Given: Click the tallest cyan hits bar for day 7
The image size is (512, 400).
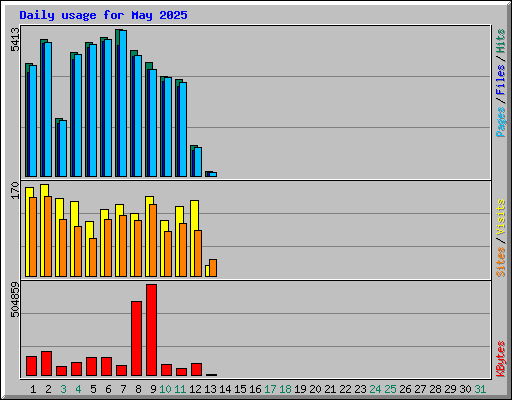Looking at the screenshot, I should click(123, 103).
